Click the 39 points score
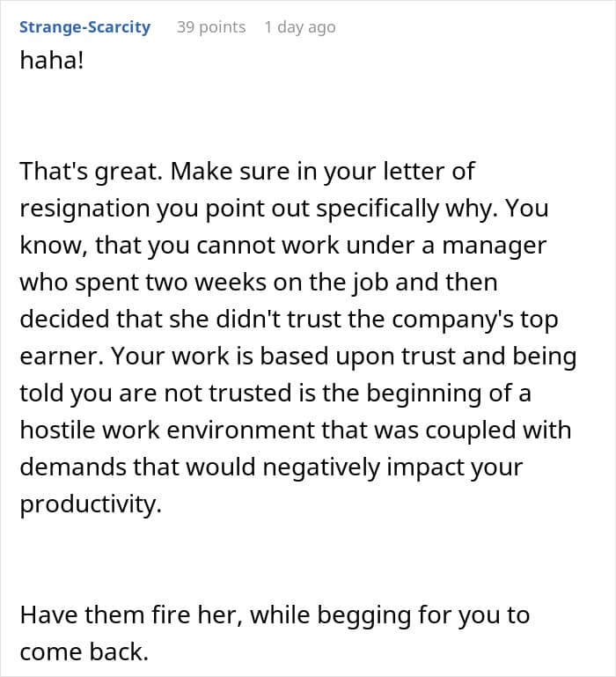 [211, 27]
